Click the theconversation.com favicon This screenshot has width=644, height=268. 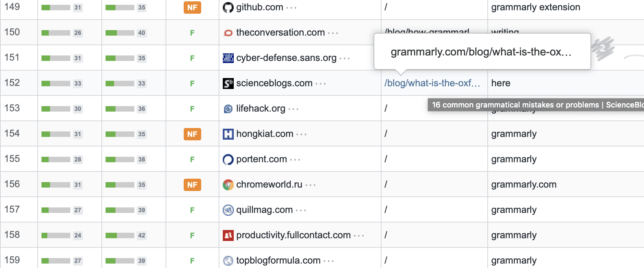click(x=228, y=33)
